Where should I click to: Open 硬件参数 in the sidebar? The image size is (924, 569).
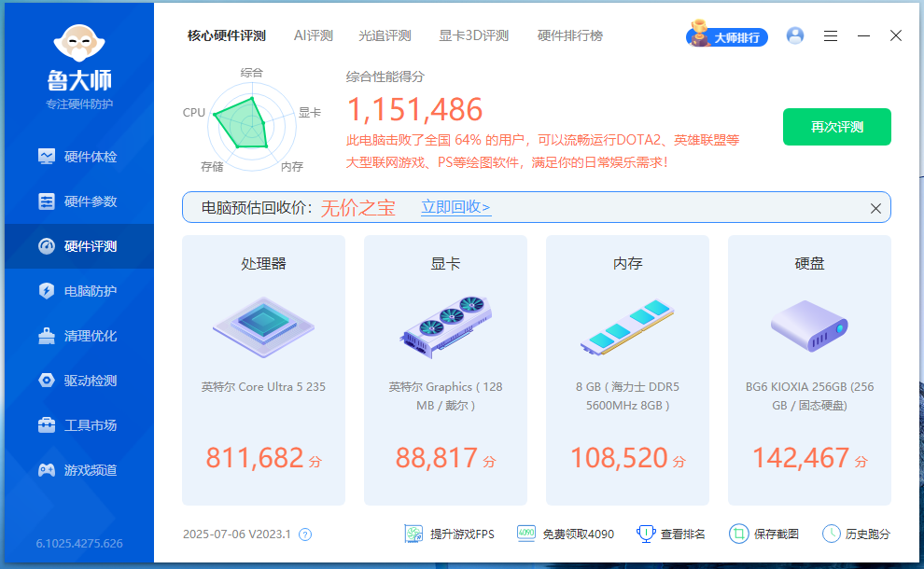point(79,201)
